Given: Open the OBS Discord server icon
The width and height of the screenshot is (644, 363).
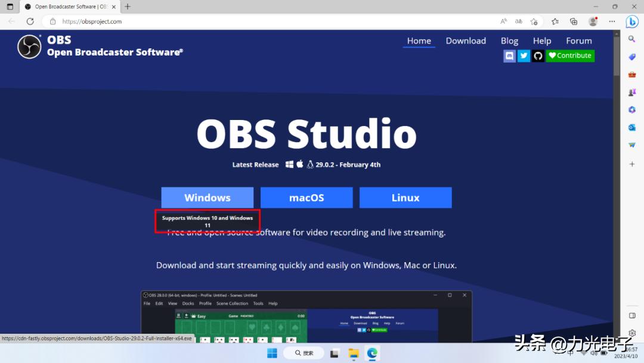Looking at the screenshot, I should point(509,56).
